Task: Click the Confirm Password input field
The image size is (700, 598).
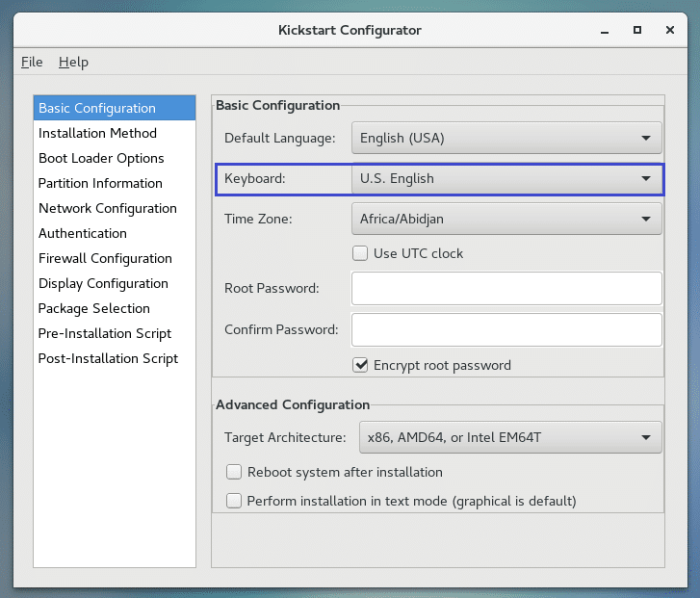Action: click(x=506, y=329)
